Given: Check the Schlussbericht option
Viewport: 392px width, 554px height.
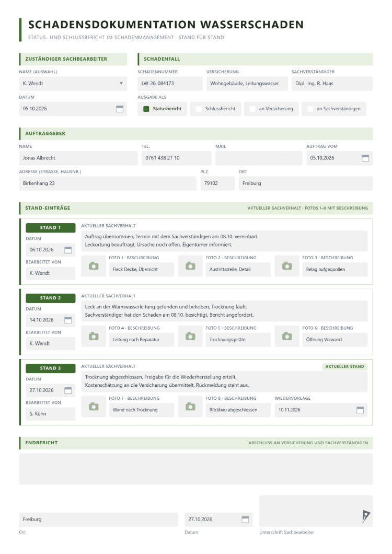Looking at the screenshot, I should (199, 109).
